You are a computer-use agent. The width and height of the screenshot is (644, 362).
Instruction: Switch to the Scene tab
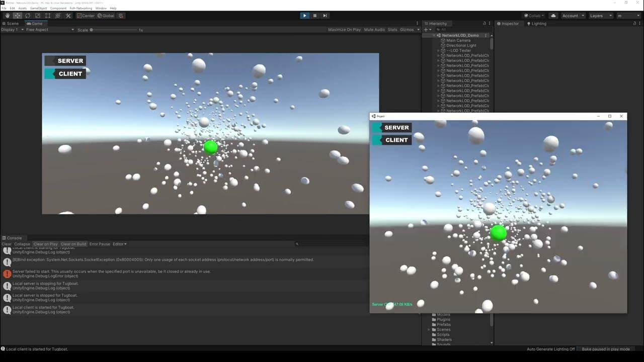click(11, 24)
